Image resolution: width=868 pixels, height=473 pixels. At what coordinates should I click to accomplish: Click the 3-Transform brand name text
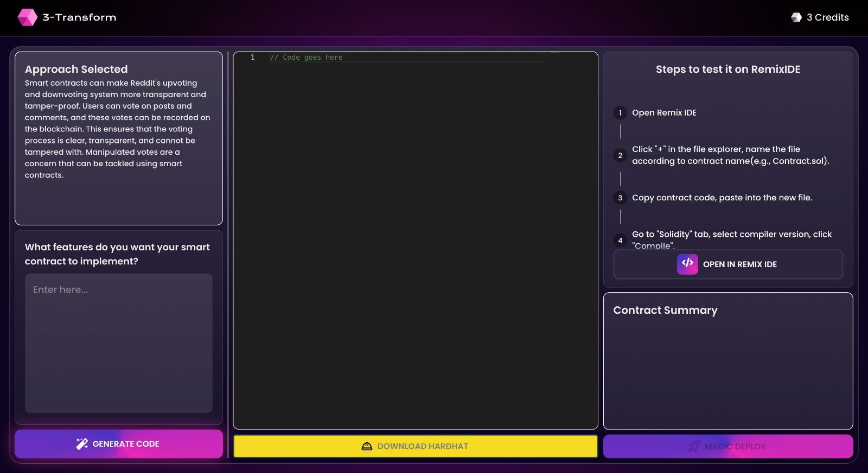point(80,17)
